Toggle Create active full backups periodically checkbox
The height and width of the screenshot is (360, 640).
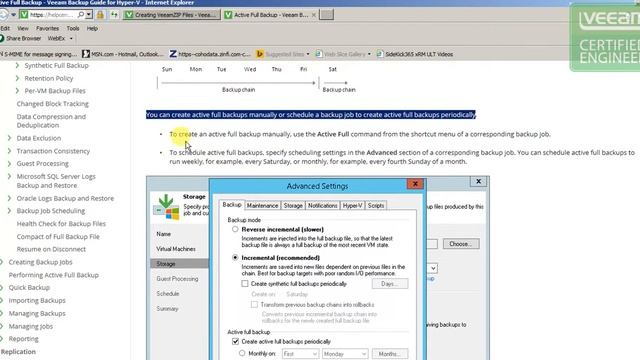236,341
